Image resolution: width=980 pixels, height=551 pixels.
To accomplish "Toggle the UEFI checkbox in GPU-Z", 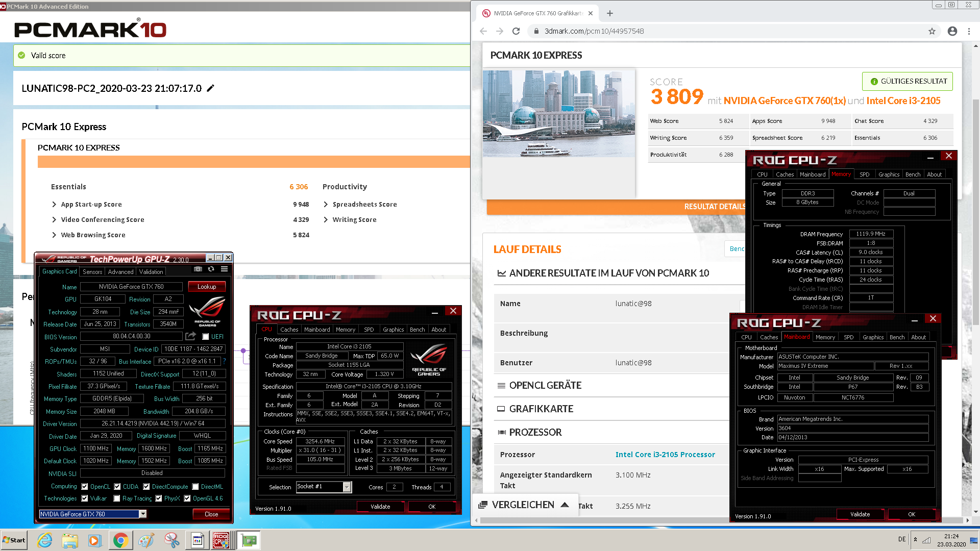I will [205, 337].
